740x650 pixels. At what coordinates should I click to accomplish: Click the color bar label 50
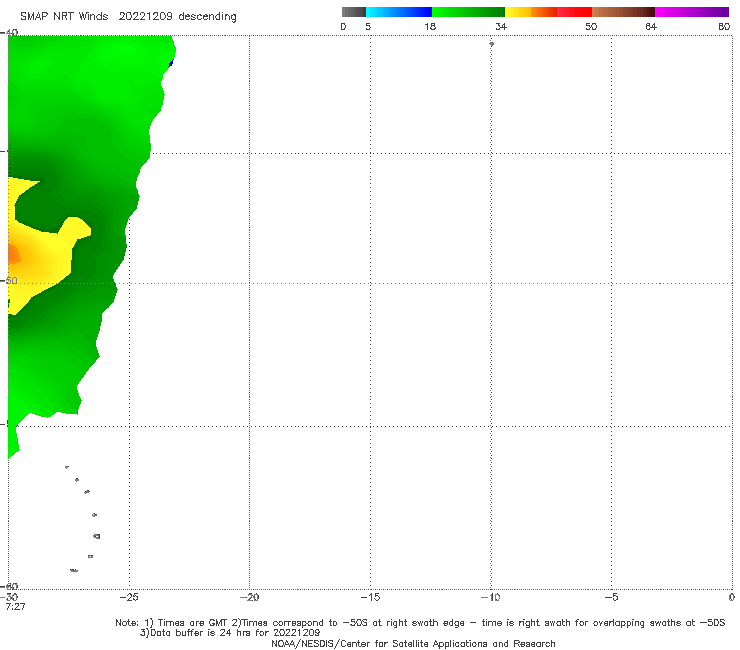click(x=591, y=26)
